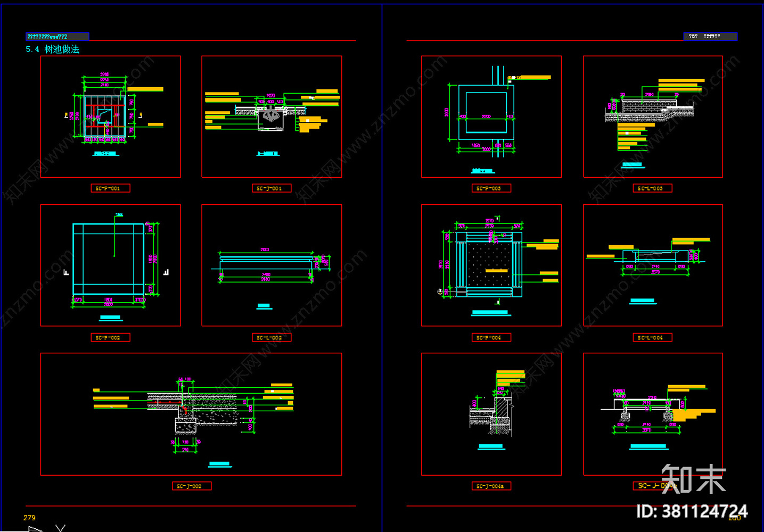Select the blue header box at top right
The height and width of the screenshot is (532, 764).
pyautogui.click(x=711, y=37)
